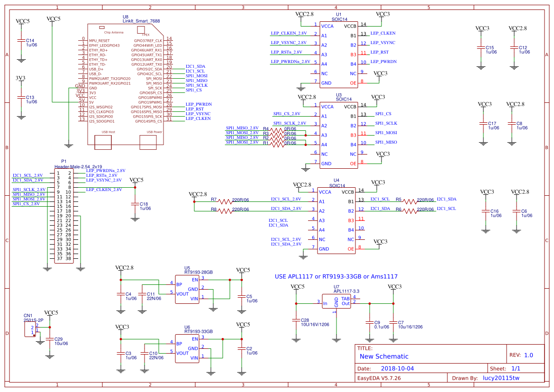Select capacitor C17 label
The width and height of the screenshot is (554, 392).
(494, 126)
